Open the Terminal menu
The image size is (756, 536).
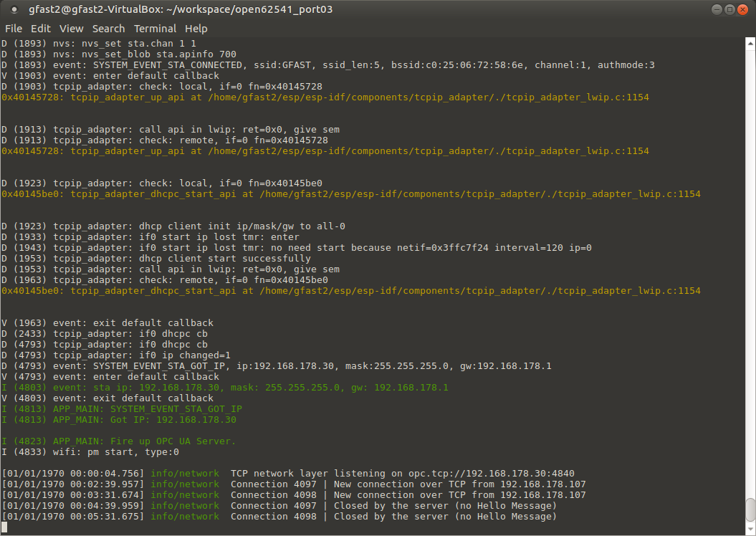coord(155,29)
